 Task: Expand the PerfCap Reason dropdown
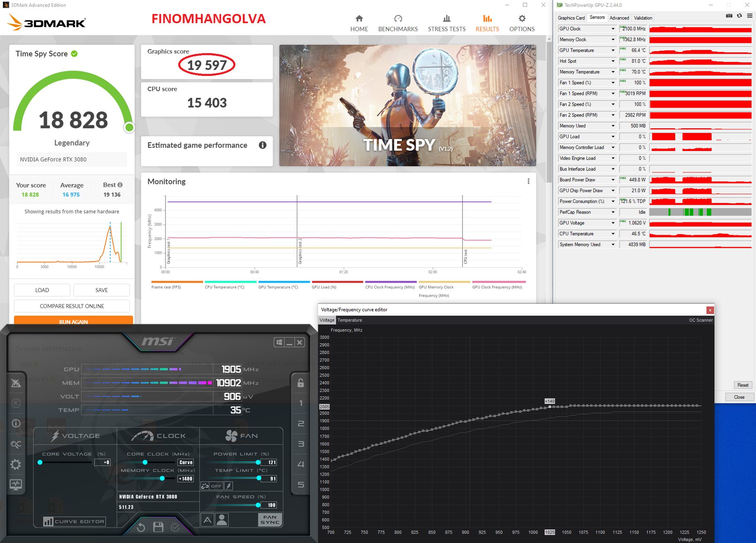tap(613, 212)
